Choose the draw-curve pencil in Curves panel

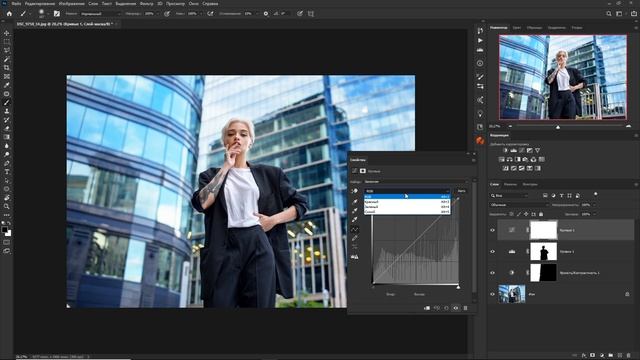pyautogui.click(x=355, y=238)
